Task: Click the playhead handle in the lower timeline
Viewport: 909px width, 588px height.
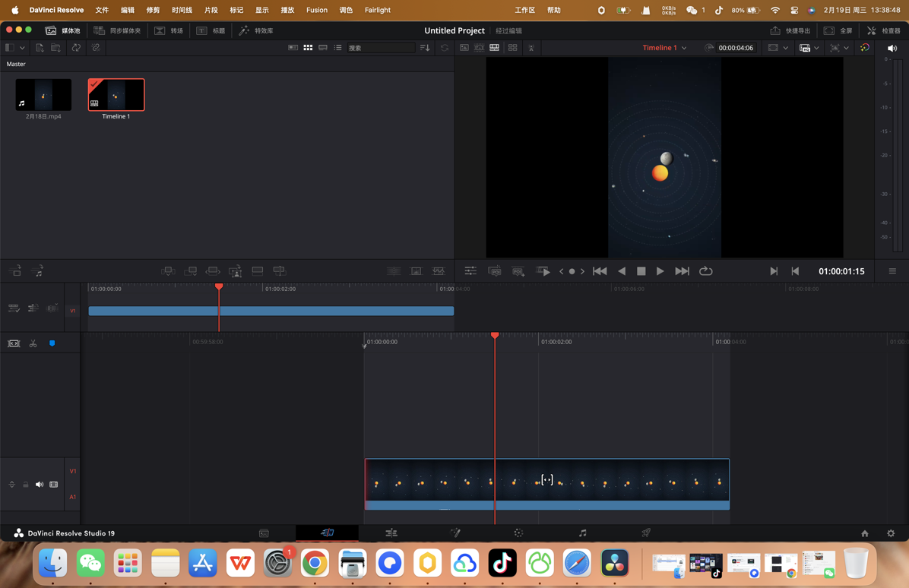Action: click(495, 335)
